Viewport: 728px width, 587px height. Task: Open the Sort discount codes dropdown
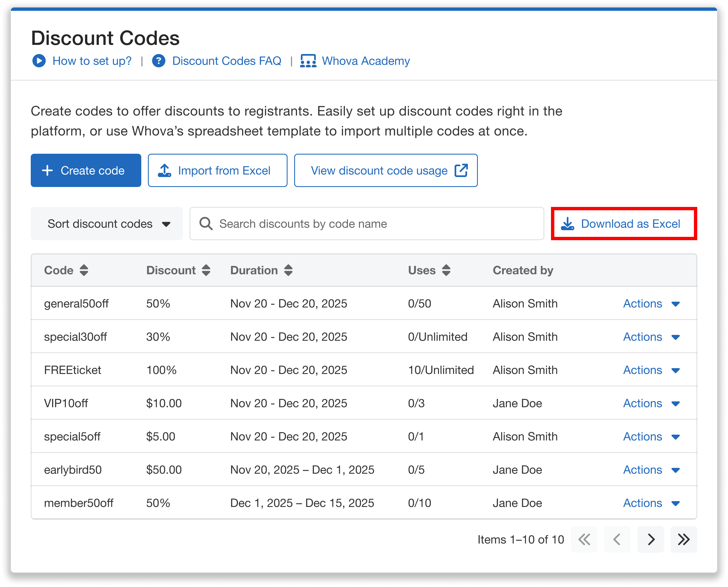tap(106, 224)
